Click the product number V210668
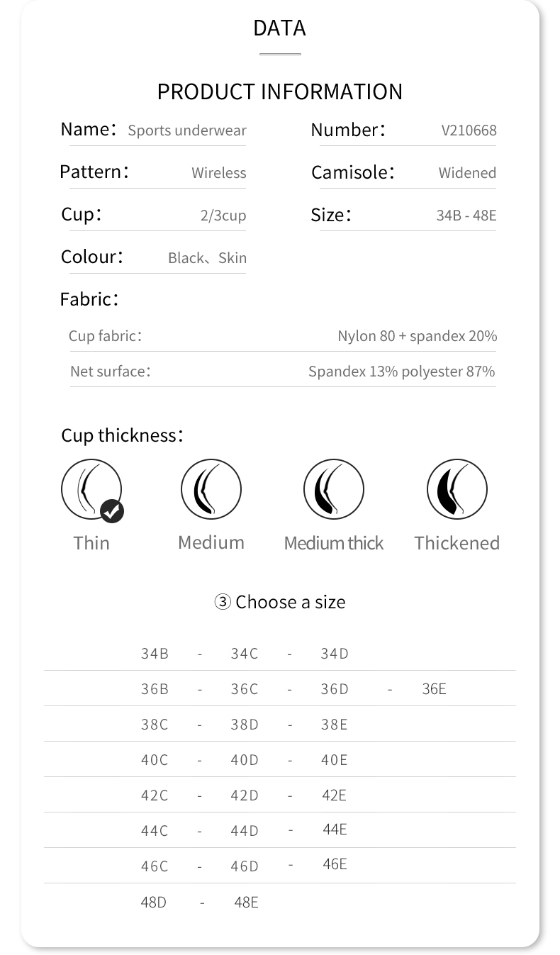Image resolution: width=560 pixels, height=955 pixels. [x=469, y=130]
